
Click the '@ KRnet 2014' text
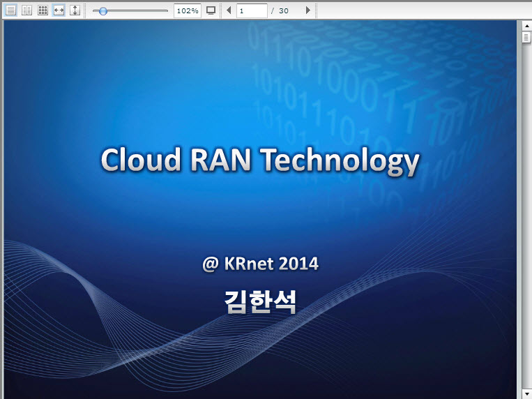click(261, 264)
